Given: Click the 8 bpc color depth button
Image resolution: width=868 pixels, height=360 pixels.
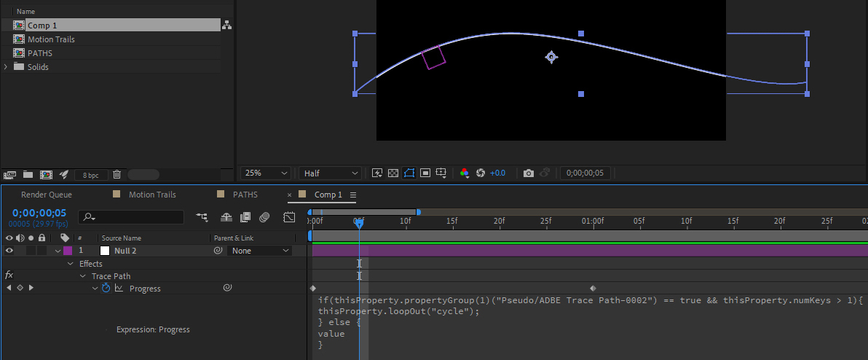Looking at the screenshot, I should point(90,175).
